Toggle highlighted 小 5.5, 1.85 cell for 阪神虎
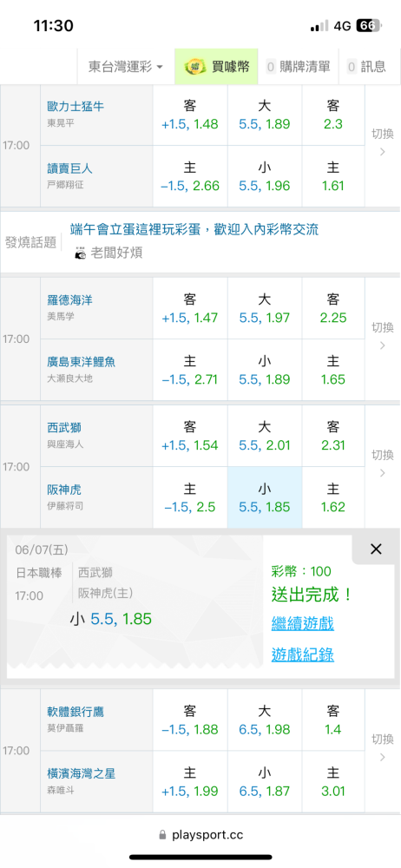 [x=265, y=497]
